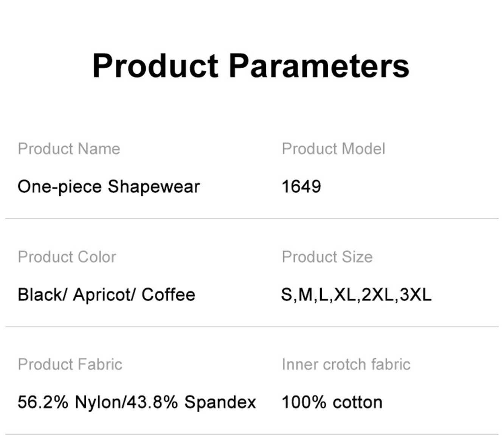Click the 3XL size option text
Viewport: 504px width, 446px height.
416,295
